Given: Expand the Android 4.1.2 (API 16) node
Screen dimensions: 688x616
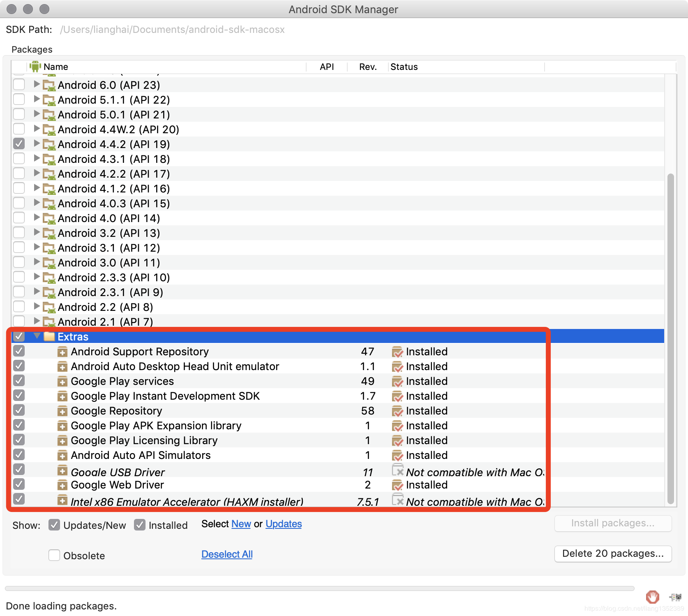Looking at the screenshot, I should coord(37,188).
